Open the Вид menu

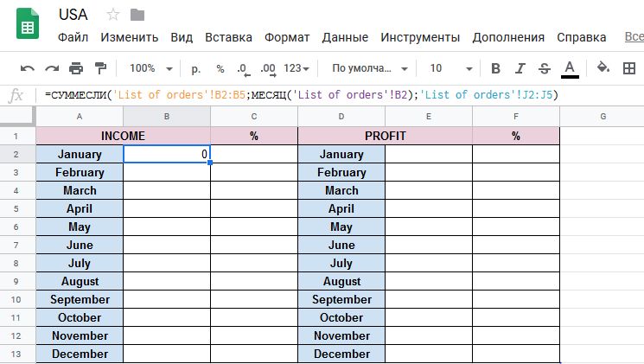tap(182, 37)
